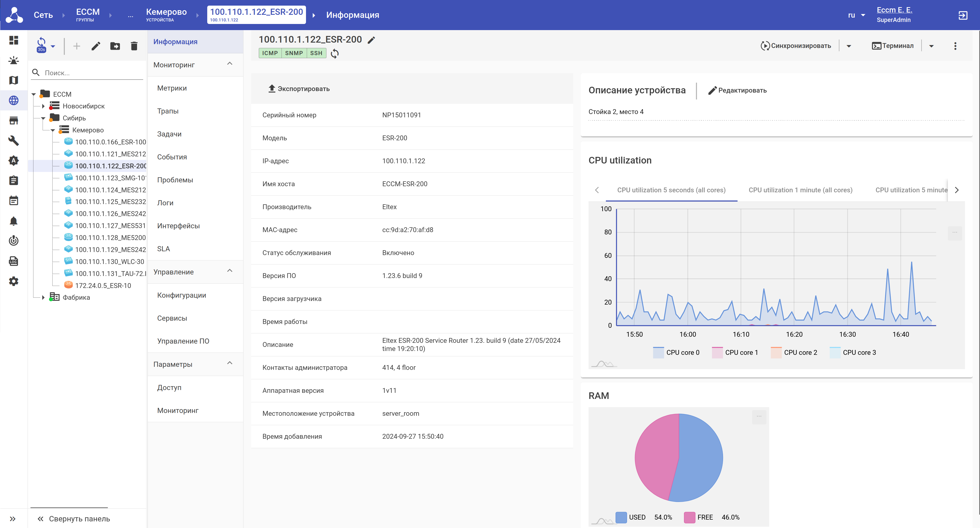Expand the Новосибирск tree node
Screen dimensions: 980x528
(43, 106)
